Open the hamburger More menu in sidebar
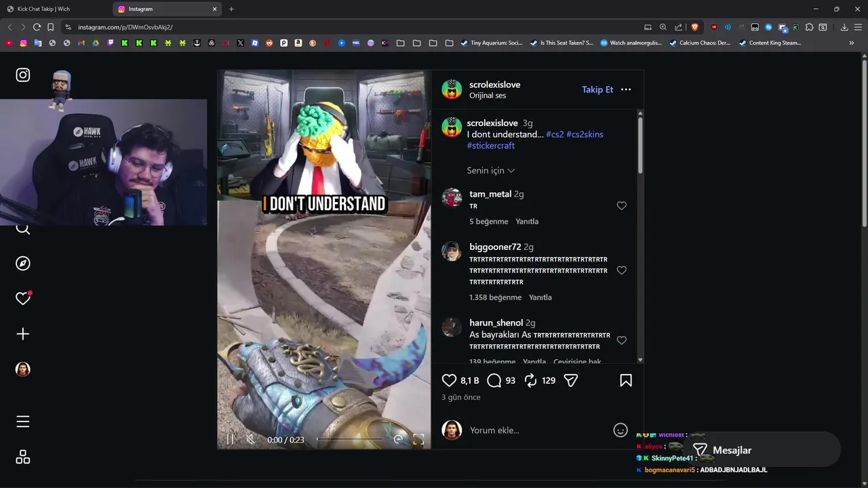Viewport: 868px width, 488px height. 23,422
